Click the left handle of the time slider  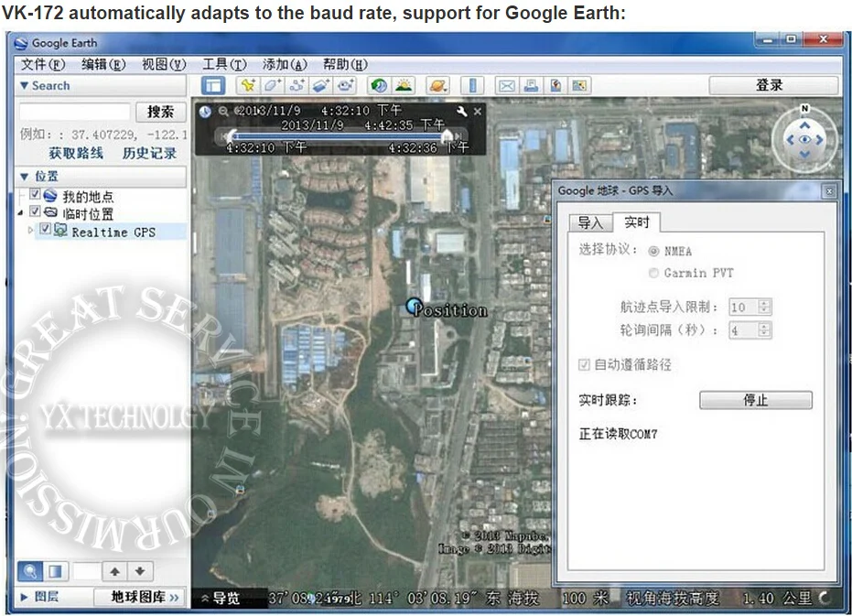click(x=232, y=135)
